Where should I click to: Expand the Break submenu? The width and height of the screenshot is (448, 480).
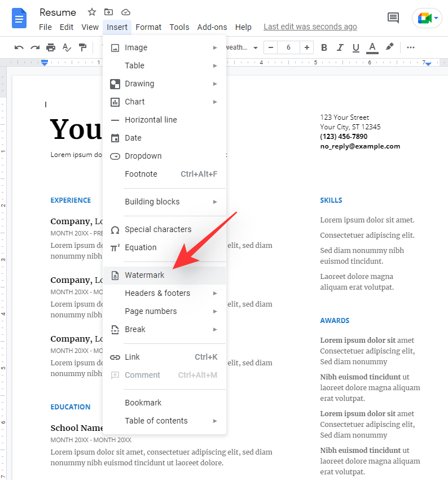coord(165,329)
